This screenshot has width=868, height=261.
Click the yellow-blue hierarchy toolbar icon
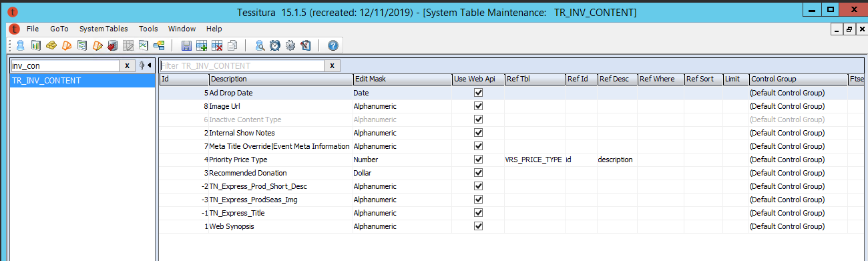(159, 45)
